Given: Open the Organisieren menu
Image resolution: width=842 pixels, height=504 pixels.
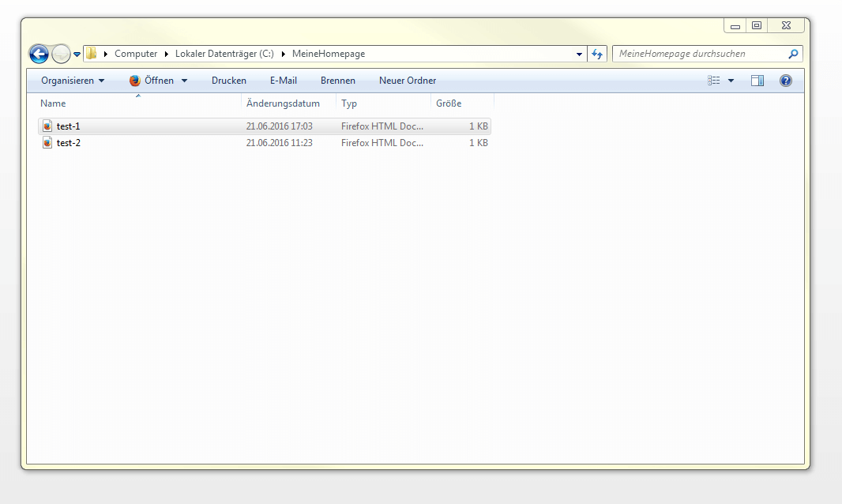Looking at the screenshot, I should point(72,81).
